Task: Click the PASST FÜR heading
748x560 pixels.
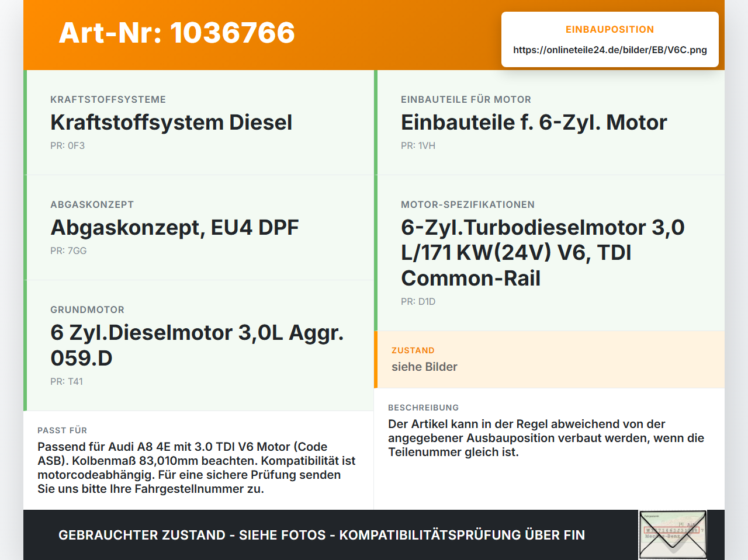Action: (x=63, y=430)
